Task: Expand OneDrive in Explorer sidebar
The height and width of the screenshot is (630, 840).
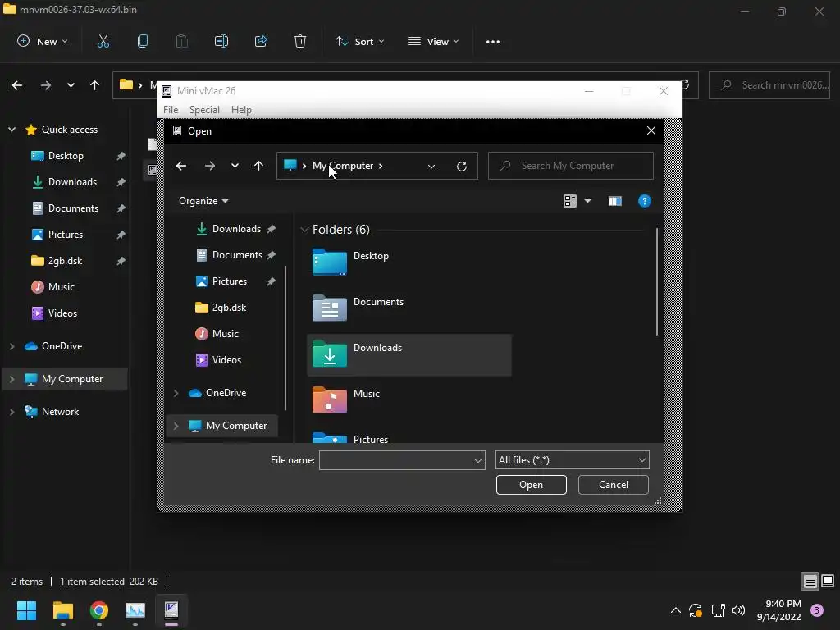Action: 11,347
